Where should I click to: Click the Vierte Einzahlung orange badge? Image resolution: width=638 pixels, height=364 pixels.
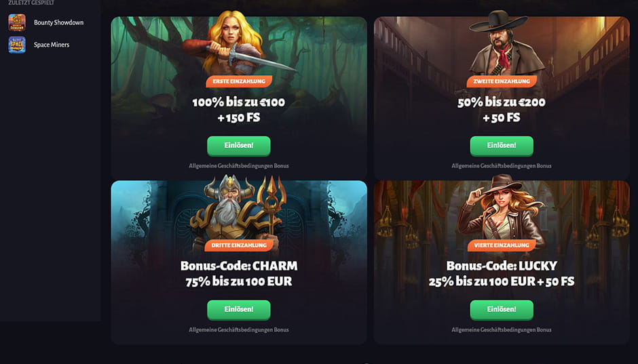click(502, 245)
